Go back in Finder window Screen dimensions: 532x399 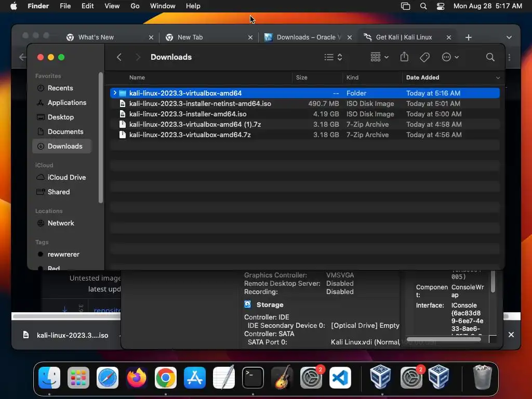119,57
